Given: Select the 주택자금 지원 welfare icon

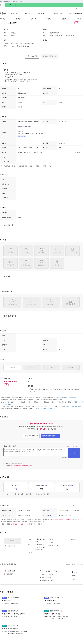Looking at the screenshot, I should [x=10, y=263].
